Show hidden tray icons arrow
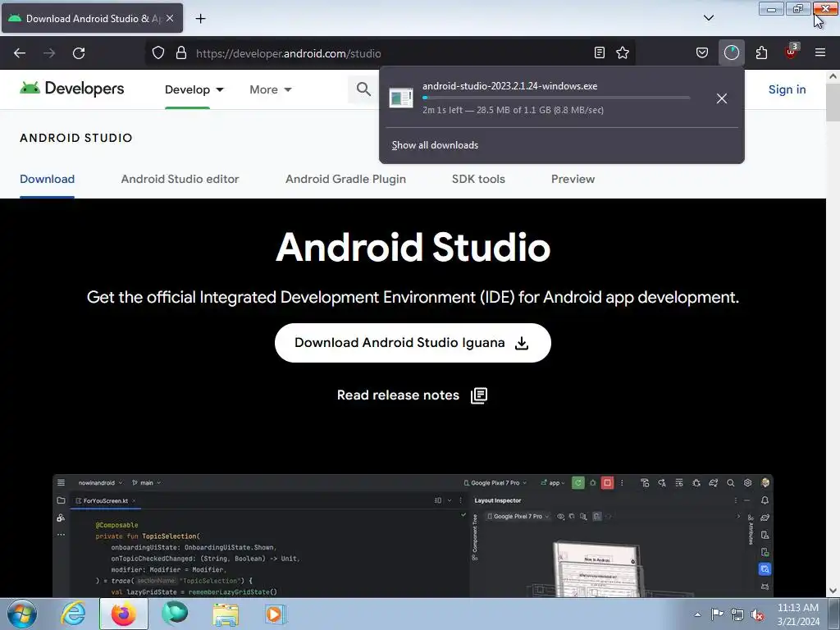 (697, 614)
